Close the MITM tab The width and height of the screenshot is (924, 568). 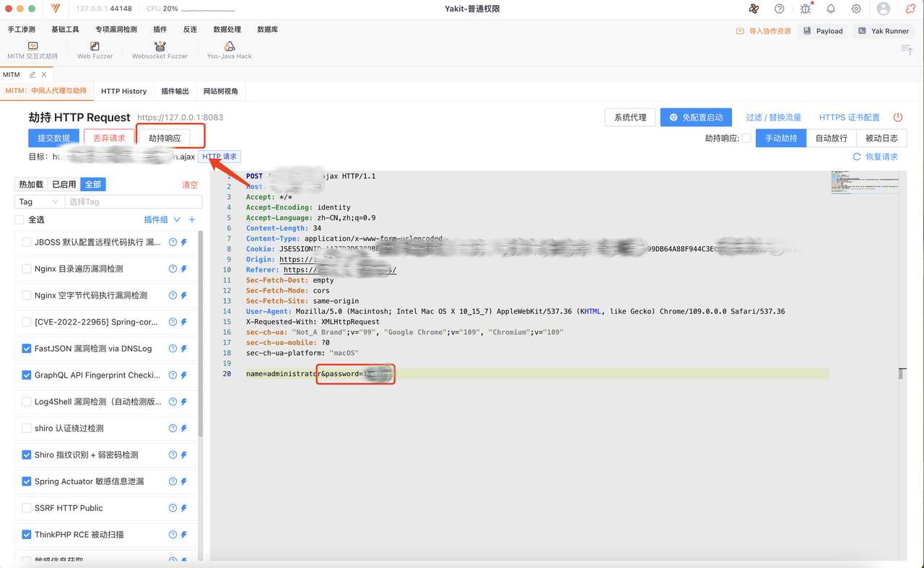pos(44,74)
